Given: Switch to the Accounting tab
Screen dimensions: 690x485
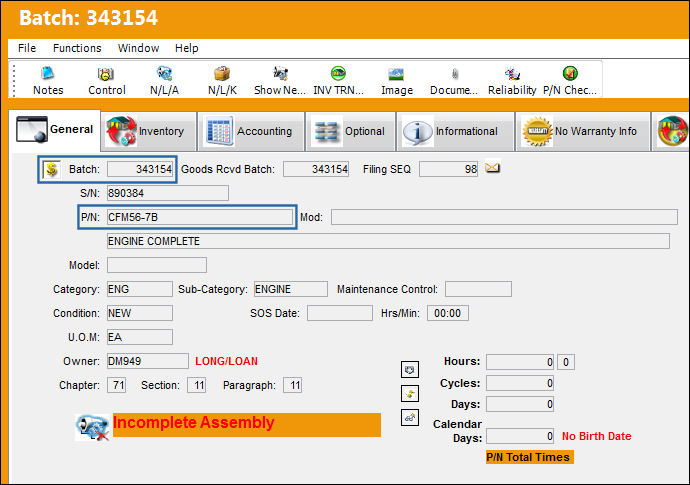Looking at the screenshot, I should [251, 131].
